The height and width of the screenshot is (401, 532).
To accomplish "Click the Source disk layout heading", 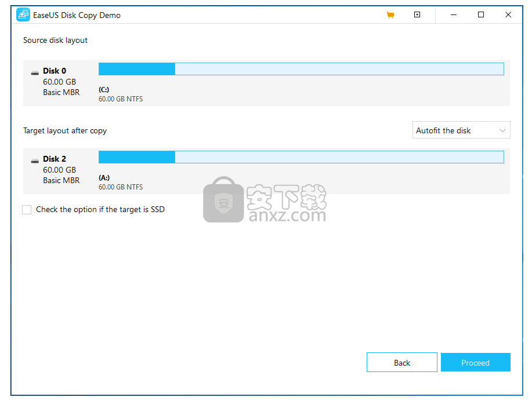I will (x=55, y=41).
